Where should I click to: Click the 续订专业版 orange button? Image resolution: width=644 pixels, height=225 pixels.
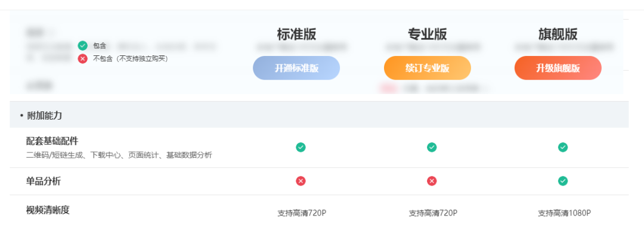click(427, 68)
